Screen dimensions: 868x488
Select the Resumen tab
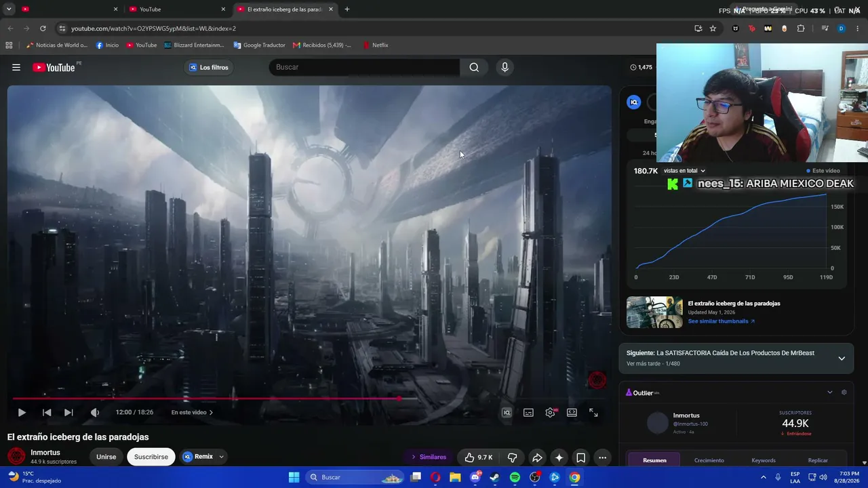[654, 460]
